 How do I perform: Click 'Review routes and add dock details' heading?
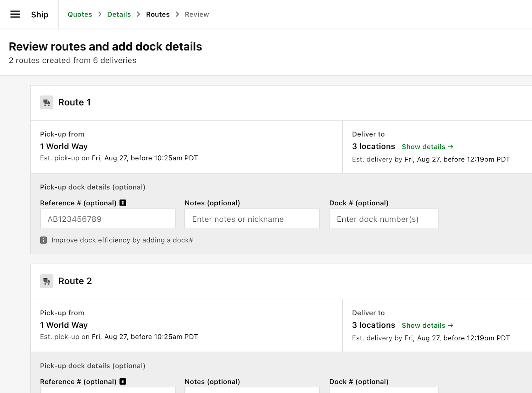tap(105, 46)
